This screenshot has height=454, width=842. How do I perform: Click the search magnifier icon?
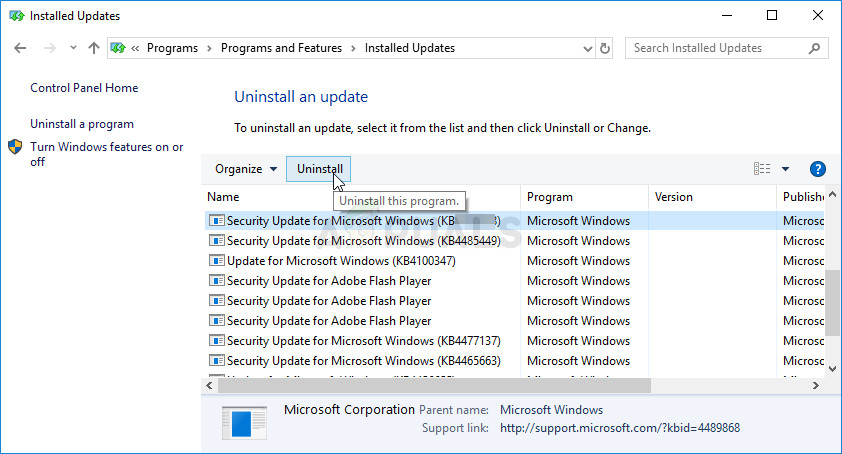pos(817,48)
